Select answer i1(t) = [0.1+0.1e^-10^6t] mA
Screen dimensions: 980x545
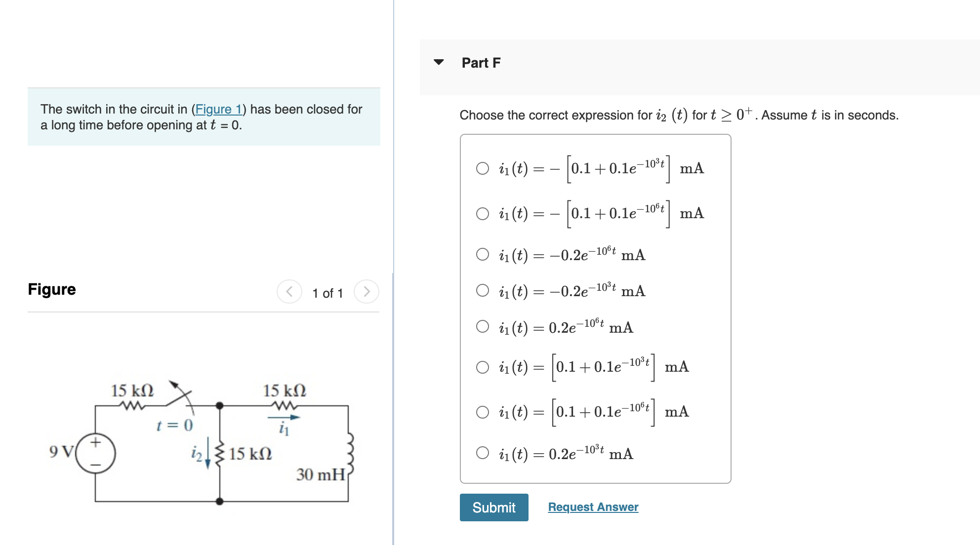click(482, 413)
